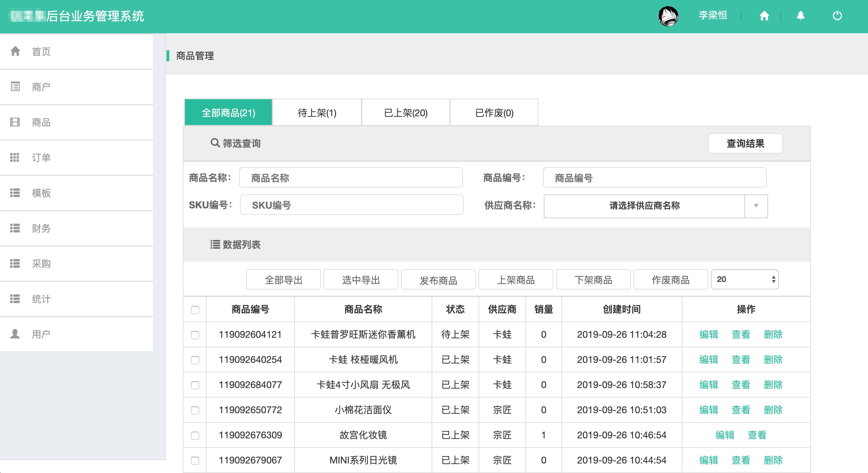
Task: Open 财务 sidebar item
Action: 76,228
